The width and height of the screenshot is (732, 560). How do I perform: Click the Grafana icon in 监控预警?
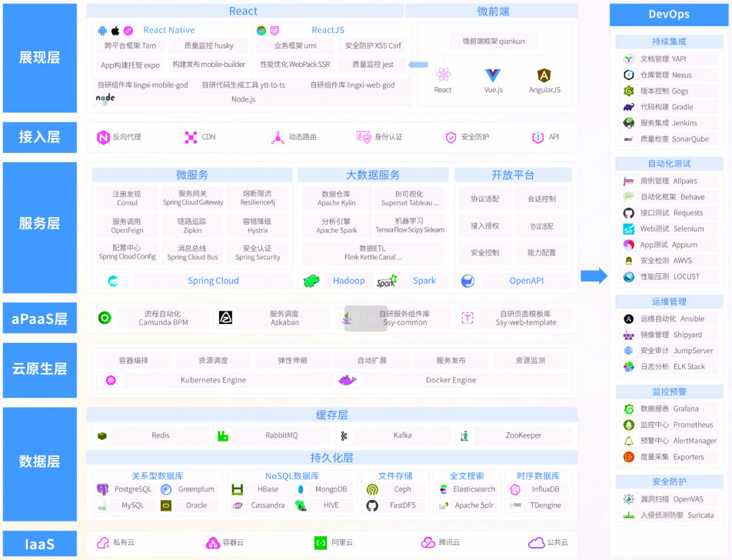point(629,409)
